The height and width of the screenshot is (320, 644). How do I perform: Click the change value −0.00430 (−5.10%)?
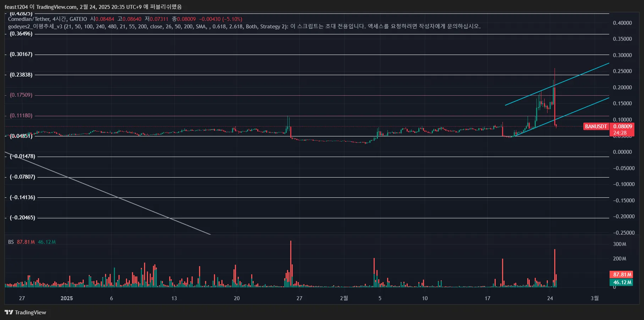click(221, 19)
